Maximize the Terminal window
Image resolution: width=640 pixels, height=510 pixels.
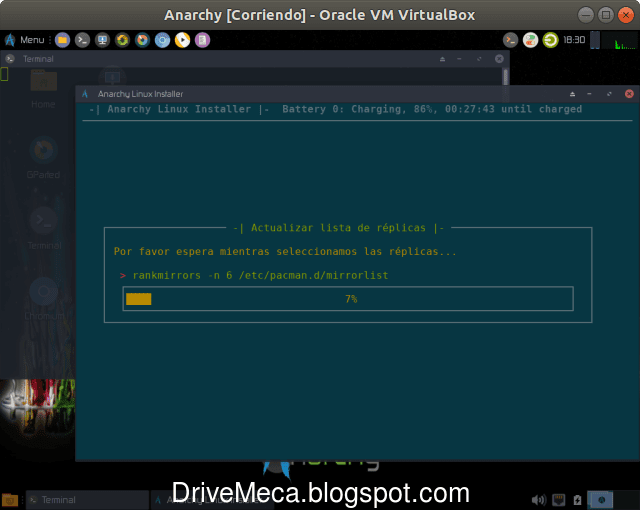click(x=479, y=59)
